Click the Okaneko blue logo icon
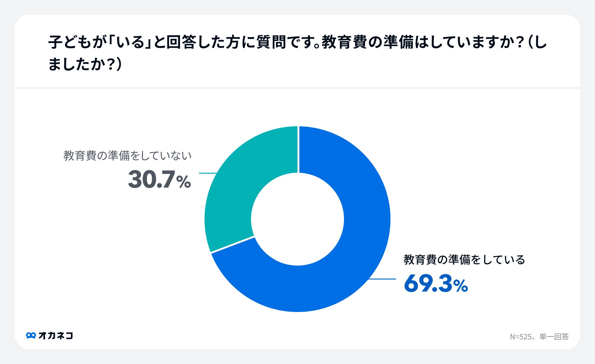This screenshot has height=364, width=595. coord(31,336)
